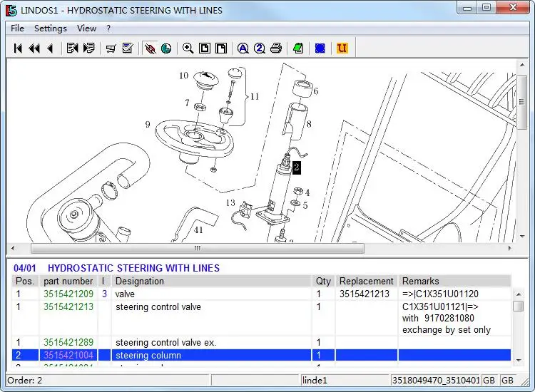Click the diagram vertical scrollbar up arrow
The height and width of the screenshot is (392, 535).
pyautogui.click(x=522, y=65)
